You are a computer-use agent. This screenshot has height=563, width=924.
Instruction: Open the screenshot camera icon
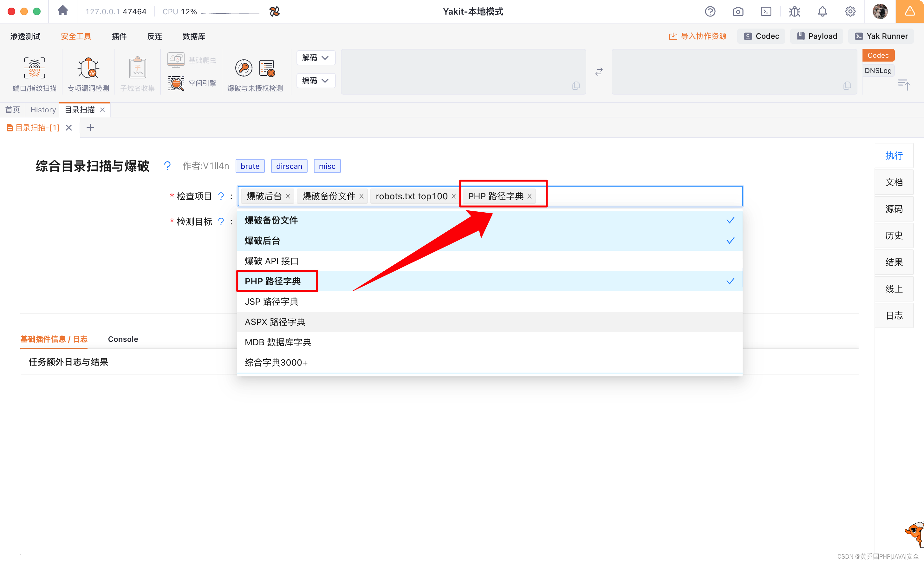click(738, 12)
